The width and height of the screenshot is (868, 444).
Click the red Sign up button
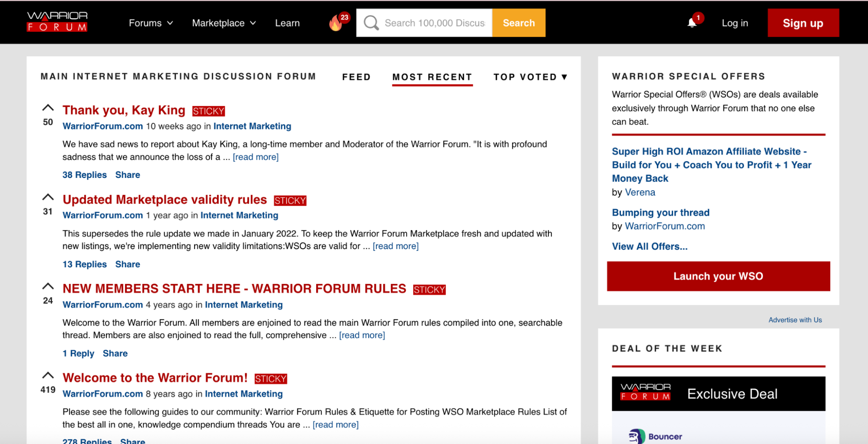click(x=803, y=23)
